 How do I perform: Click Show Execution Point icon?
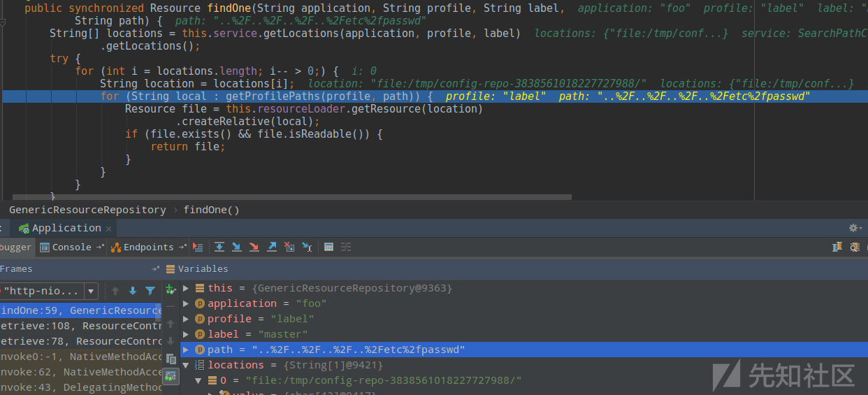198,247
